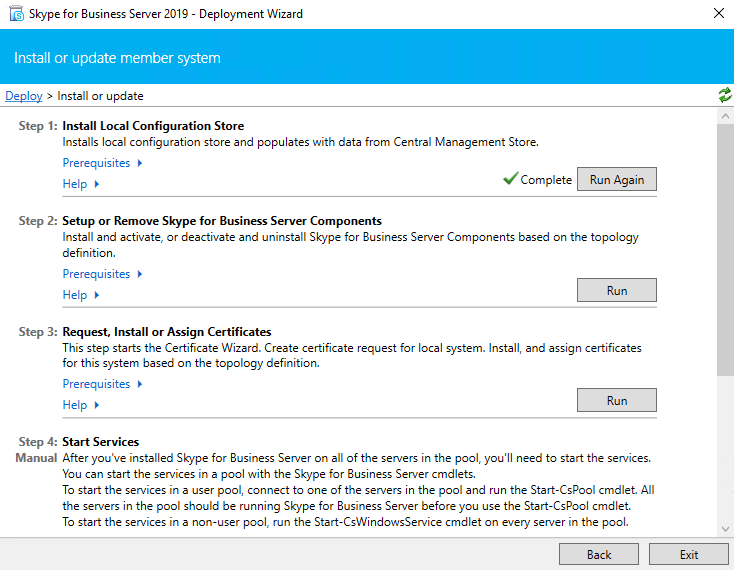The height and width of the screenshot is (570, 734).
Task: Expand Help under Step 2
Action: [x=81, y=295]
